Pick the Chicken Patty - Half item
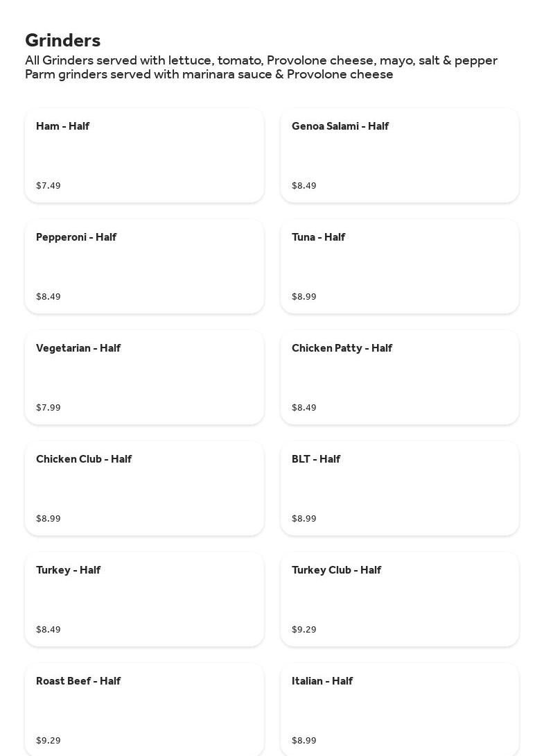The width and height of the screenshot is (544, 756). (399, 377)
